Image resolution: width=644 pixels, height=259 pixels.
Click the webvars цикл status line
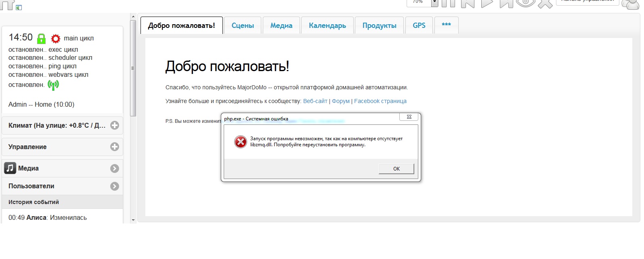pyautogui.click(x=68, y=75)
